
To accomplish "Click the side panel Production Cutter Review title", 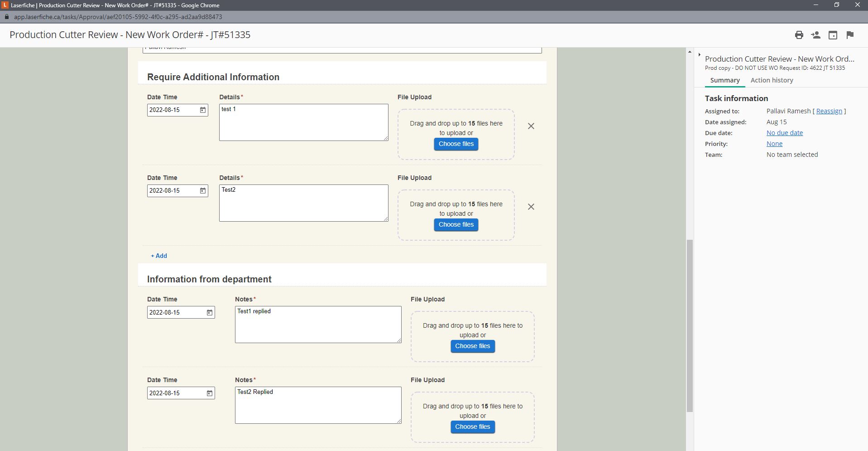I will [780, 59].
